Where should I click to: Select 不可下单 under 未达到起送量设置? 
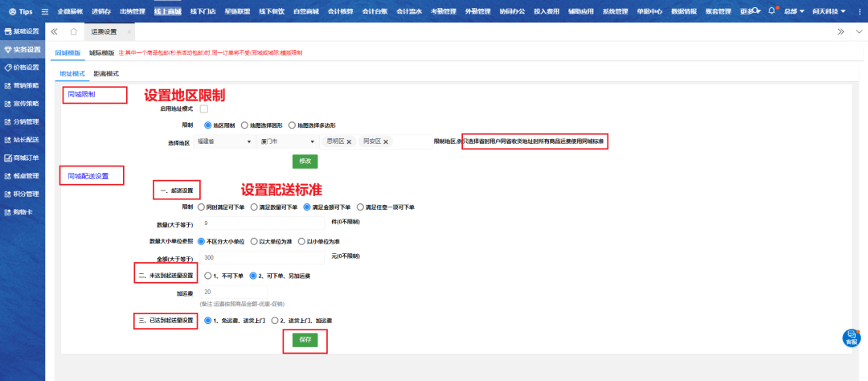pyautogui.click(x=207, y=275)
